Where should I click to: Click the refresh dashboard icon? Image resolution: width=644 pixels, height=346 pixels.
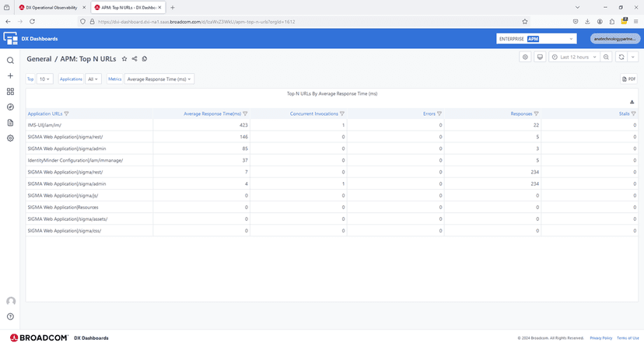click(x=621, y=57)
